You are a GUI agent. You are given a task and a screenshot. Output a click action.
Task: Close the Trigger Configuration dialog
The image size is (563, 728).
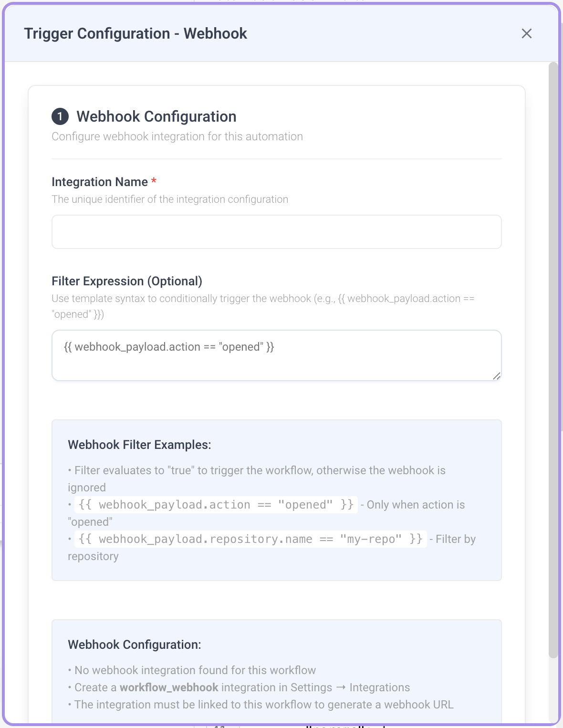[x=526, y=33]
